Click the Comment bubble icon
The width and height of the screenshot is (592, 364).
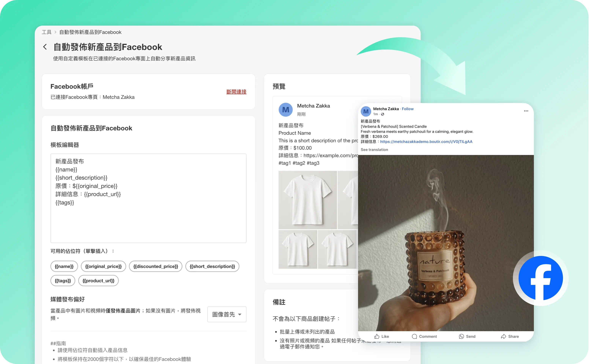tap(414, 336)
